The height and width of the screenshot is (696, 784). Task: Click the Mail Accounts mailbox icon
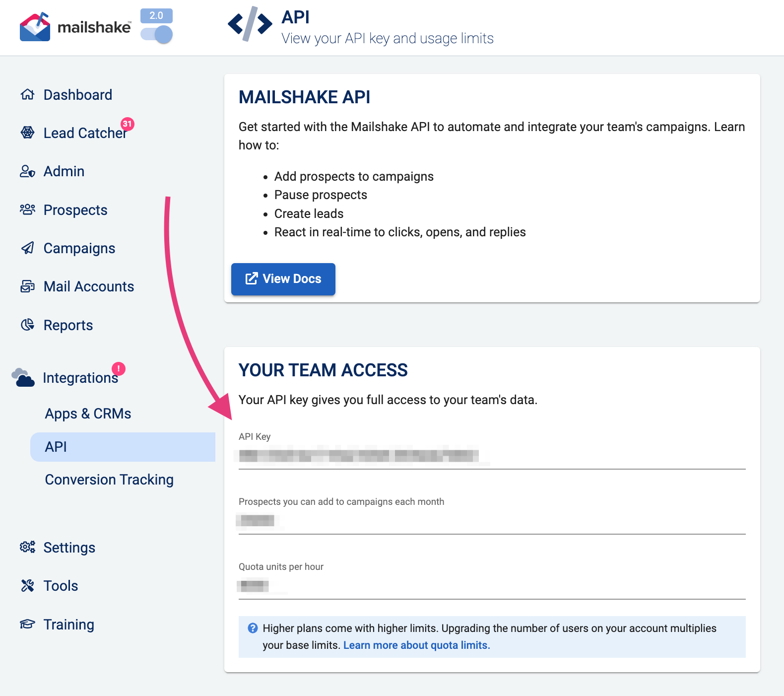(27, 286)
